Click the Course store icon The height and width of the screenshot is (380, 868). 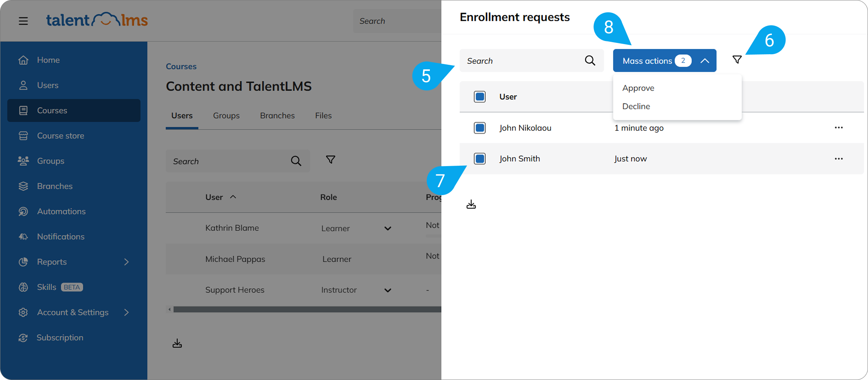[x=23, y=136]
